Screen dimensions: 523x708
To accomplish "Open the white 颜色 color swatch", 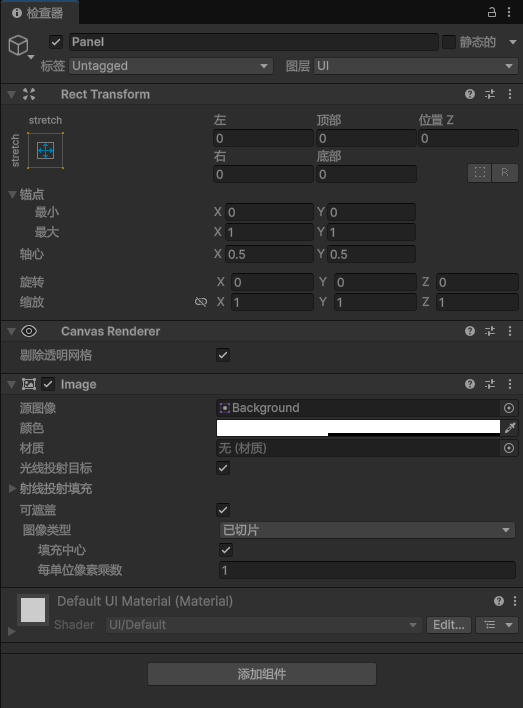I will tap(358, 428).
